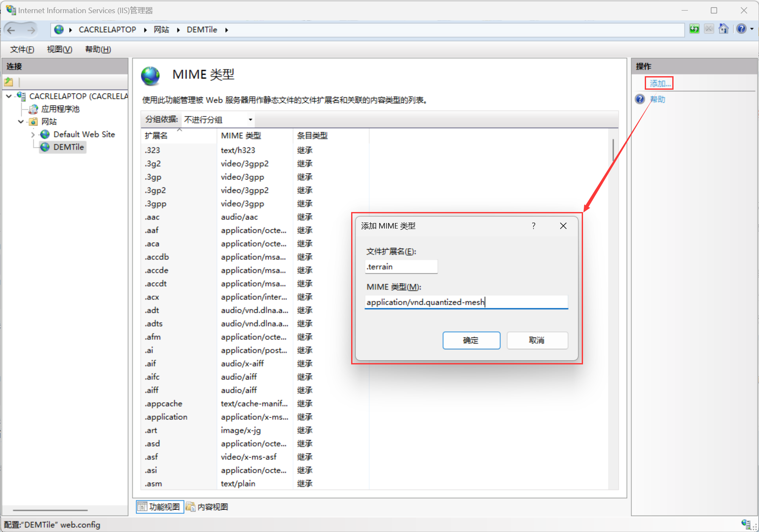The image size is (759, 532).
Task: Cancel dialog with 取消 button
Action: pyautogui.click(x=537, y=340)
